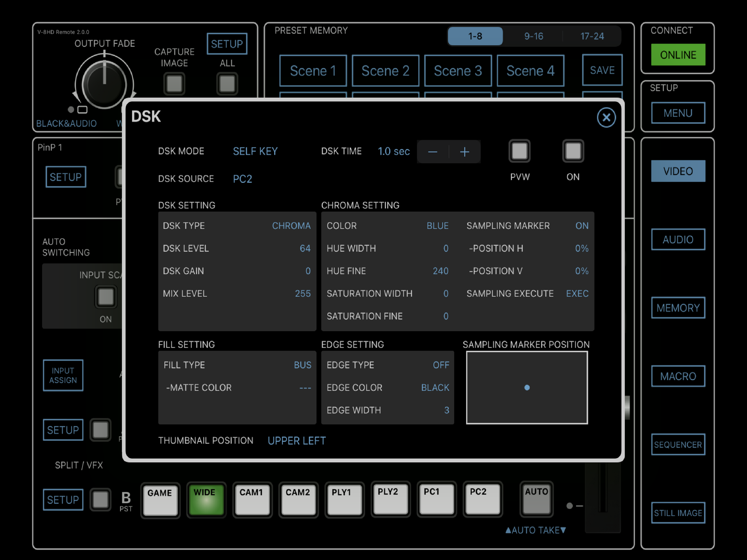Open the DSK MODE value SELF KEY
The height and width of the screenshot is (560, 747).
pos(255,151)
